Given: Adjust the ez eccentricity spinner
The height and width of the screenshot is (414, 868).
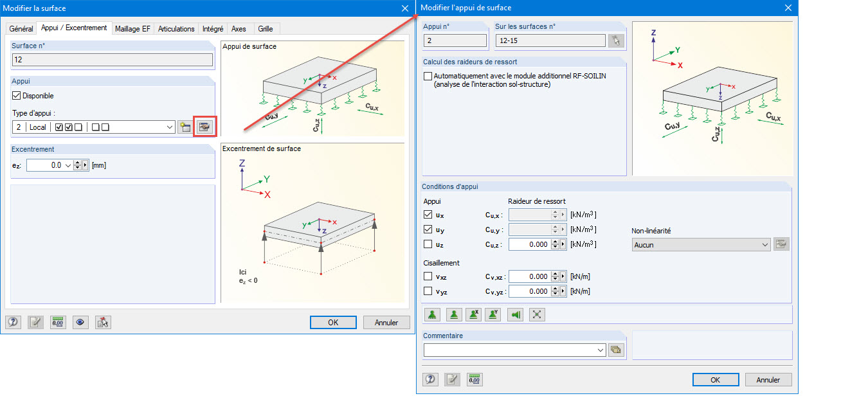Looking at the screenshot, I should (77, 165).
